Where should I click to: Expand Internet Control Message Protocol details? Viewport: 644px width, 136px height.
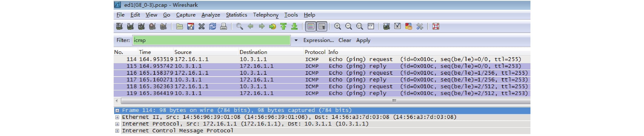tap(117, 130)
